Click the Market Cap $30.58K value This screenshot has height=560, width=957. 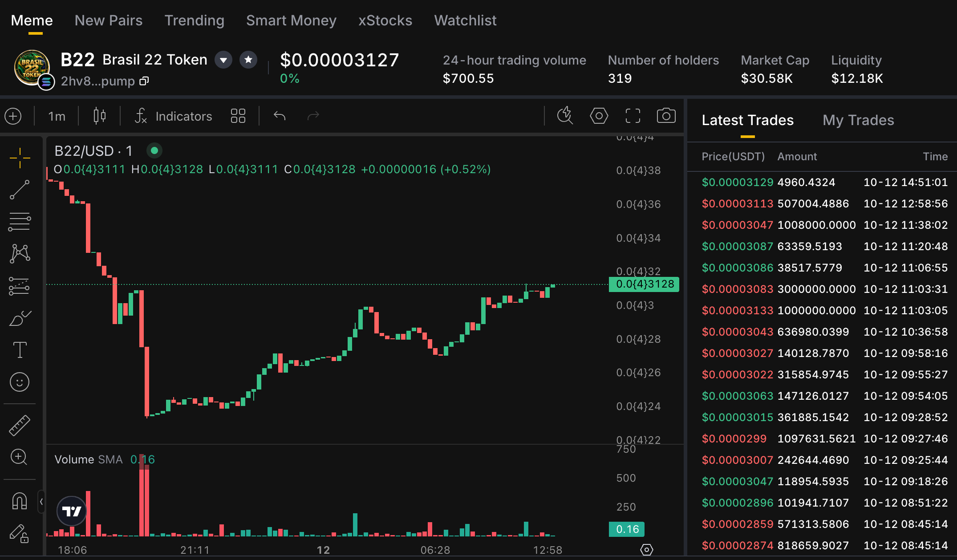pyautogui.click(x=766, y=78)
